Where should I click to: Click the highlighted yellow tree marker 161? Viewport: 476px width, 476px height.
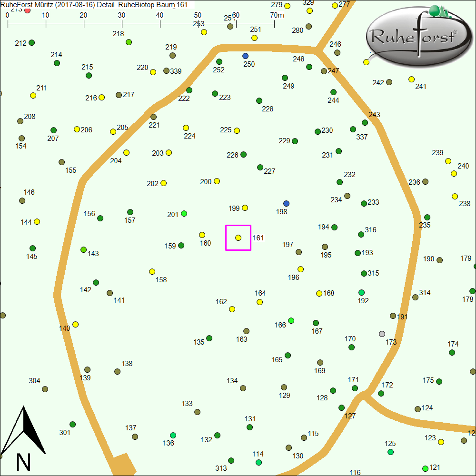pyautogui.click(x=238, y=238)
